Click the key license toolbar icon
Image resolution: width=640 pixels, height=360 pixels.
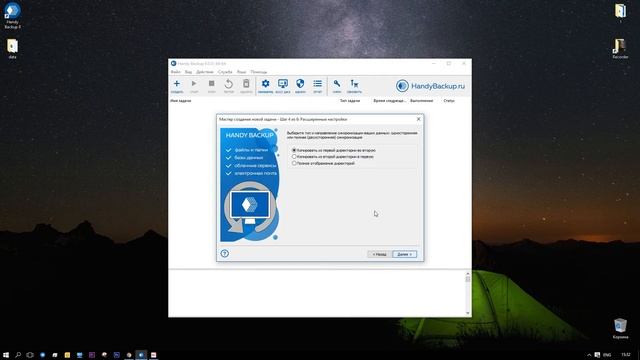(x=337, y=86)
